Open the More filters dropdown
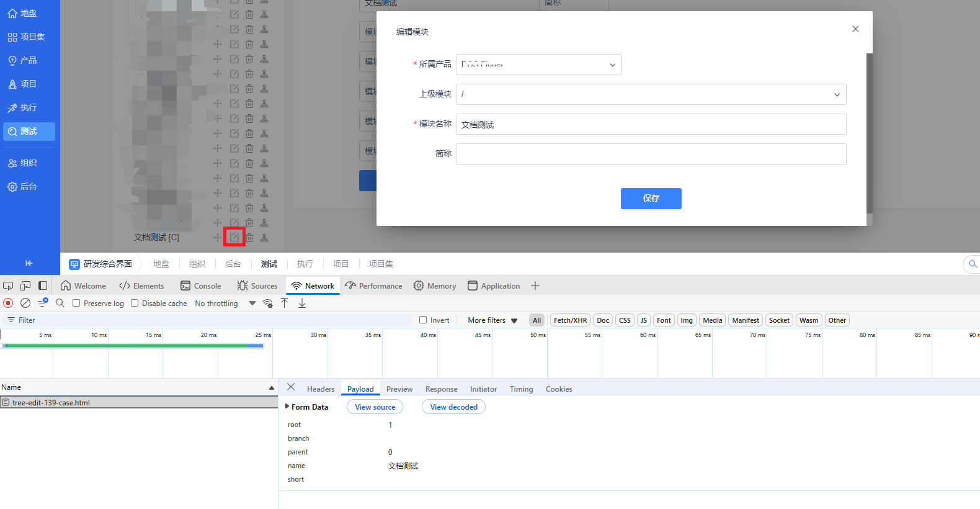This screenshot has height=509, width=980. point(492,320)
